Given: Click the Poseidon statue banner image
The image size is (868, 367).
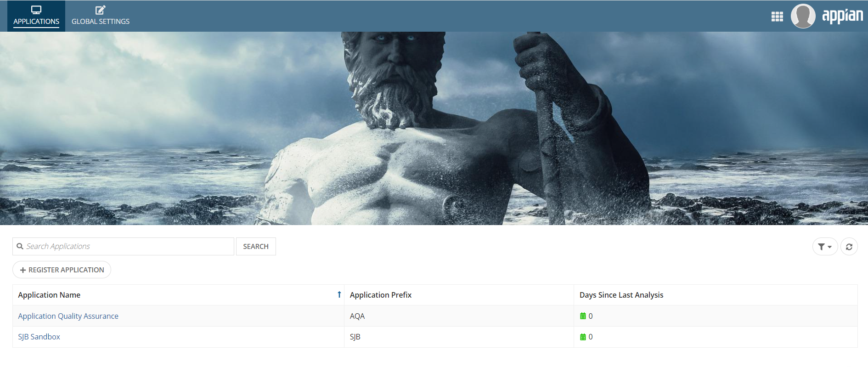Looking at the screenshot, I should coord(434,128).
